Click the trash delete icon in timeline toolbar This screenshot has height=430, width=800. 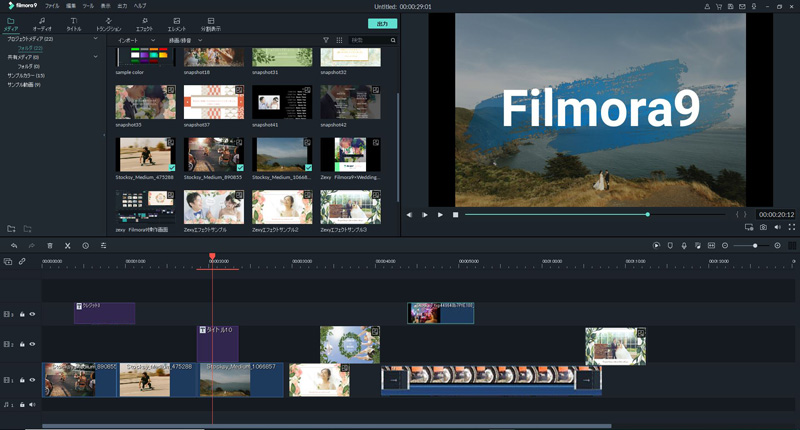pos(50,245)
